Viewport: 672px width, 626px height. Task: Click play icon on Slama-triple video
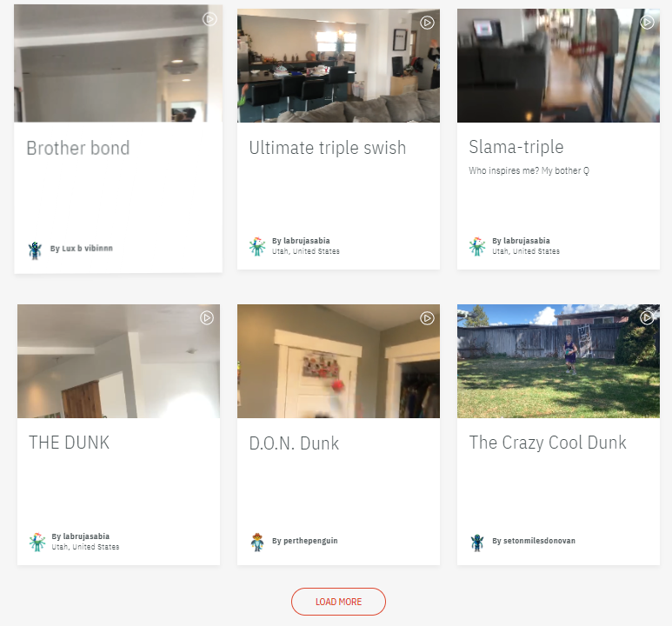(647, 22)
